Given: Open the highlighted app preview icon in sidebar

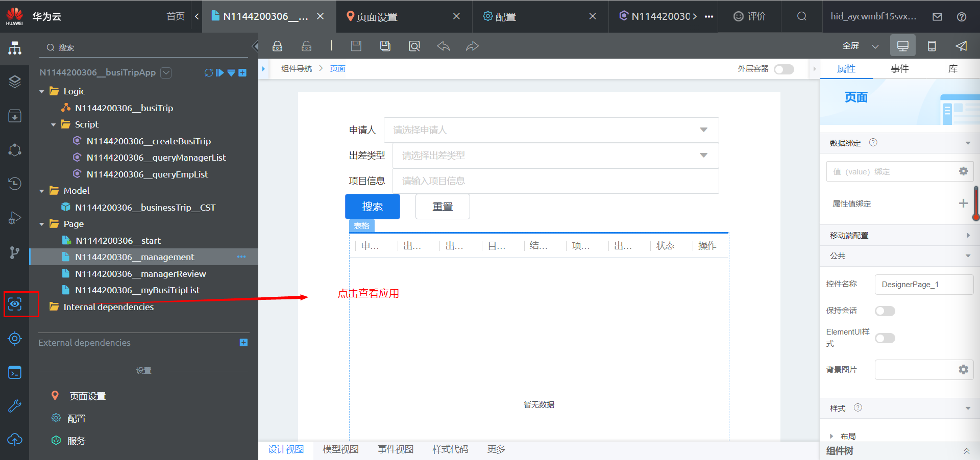Looking at the screenshot, I should (x=14, y=304).
